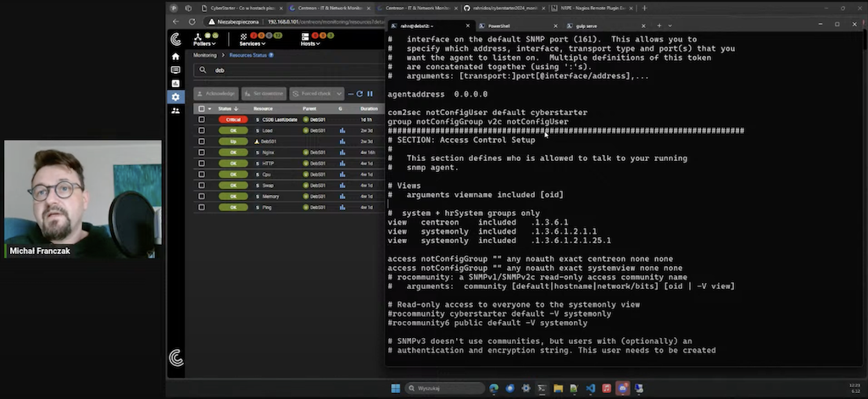868x399 pixels.
Task: Switch to the PowerShell terminal tab
Action: click(x=499, y=25)
